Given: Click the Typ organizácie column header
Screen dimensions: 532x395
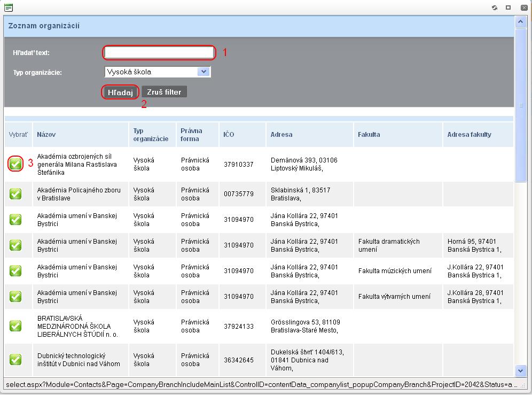Looking at the screenshot, I should (x=151, y=135).
